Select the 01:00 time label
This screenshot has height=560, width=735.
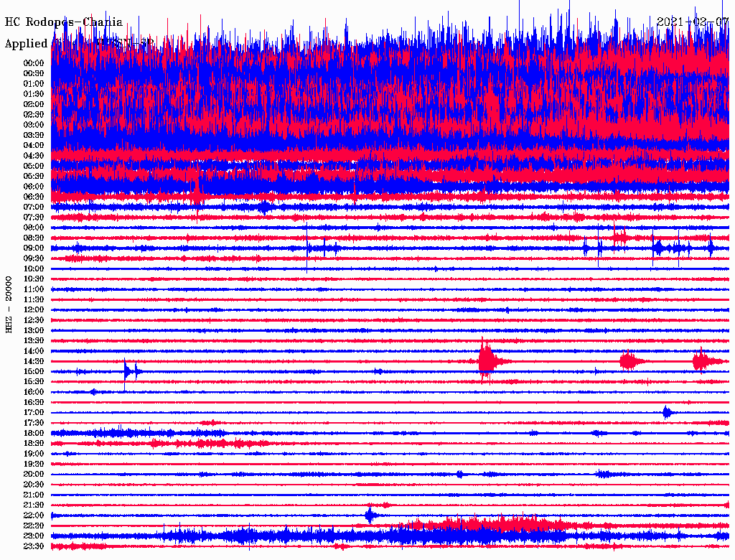33,83
